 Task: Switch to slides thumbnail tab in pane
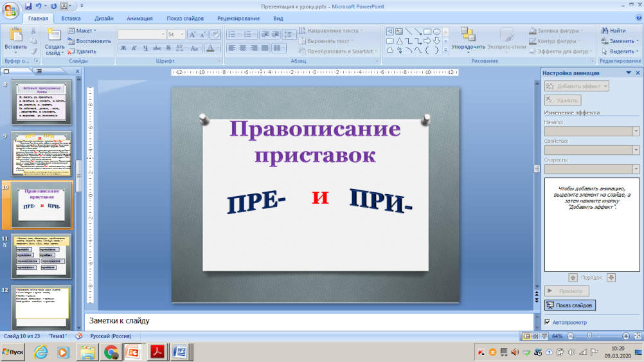6,71
